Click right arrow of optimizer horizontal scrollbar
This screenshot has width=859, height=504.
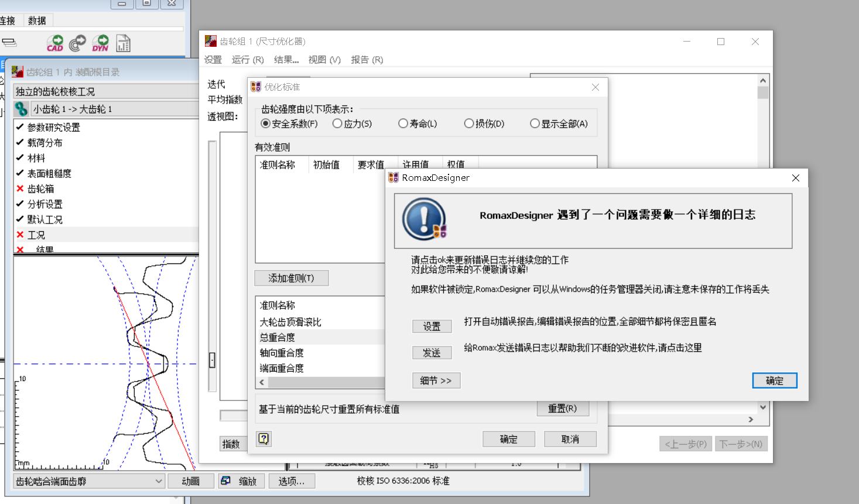(751, 419)
